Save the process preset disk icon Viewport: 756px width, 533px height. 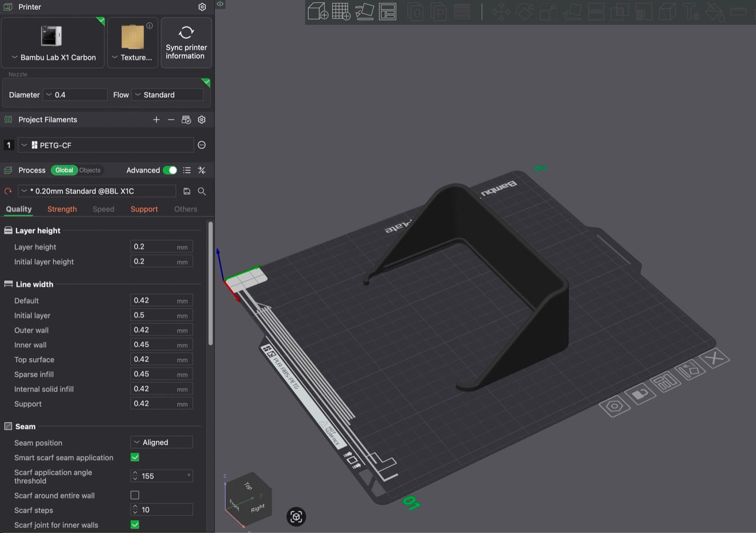(187, 191)
